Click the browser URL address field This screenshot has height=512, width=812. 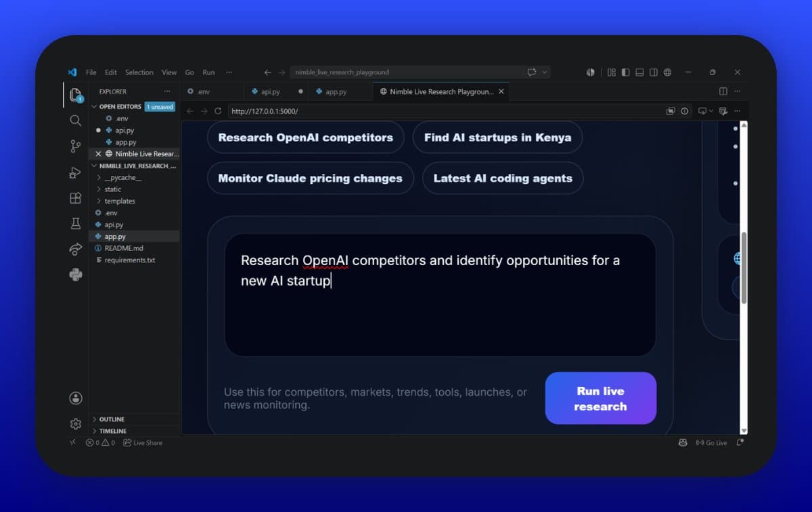point(445,111)
